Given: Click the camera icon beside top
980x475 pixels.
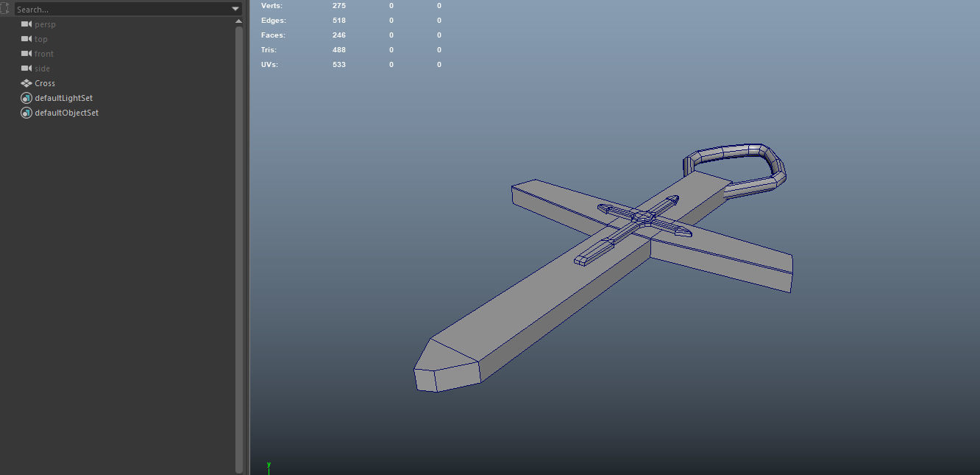Looking at the screenshot, I should (x=26, y=39).
